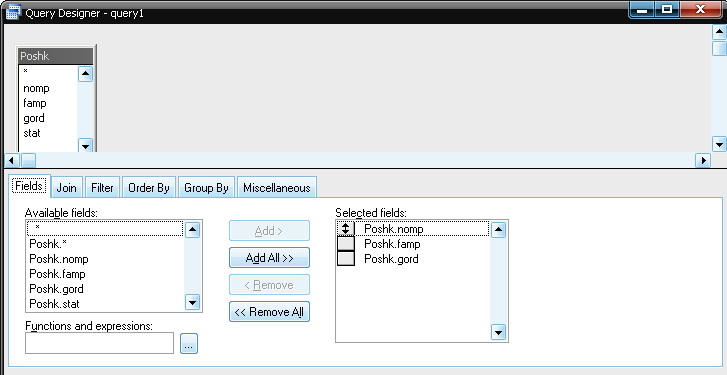Image resolution: width=727 pixels, height=375 pixels.
Task: Select the * entry in Available fields
Action: click(x=105, y=229)
